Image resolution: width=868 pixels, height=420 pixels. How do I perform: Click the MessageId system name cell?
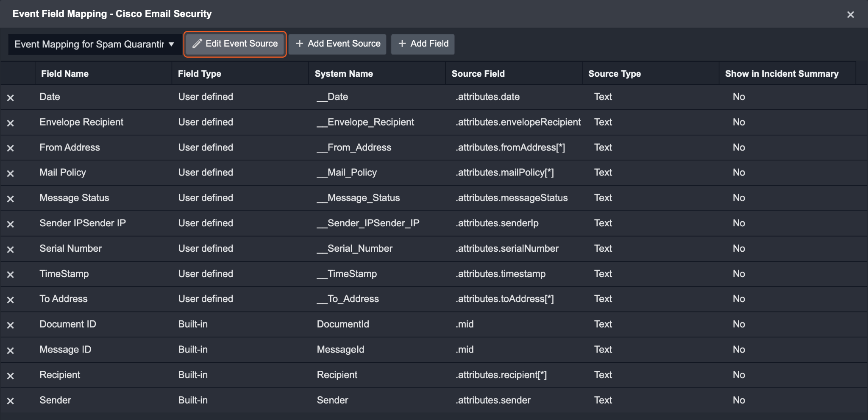tap(341, 350)
